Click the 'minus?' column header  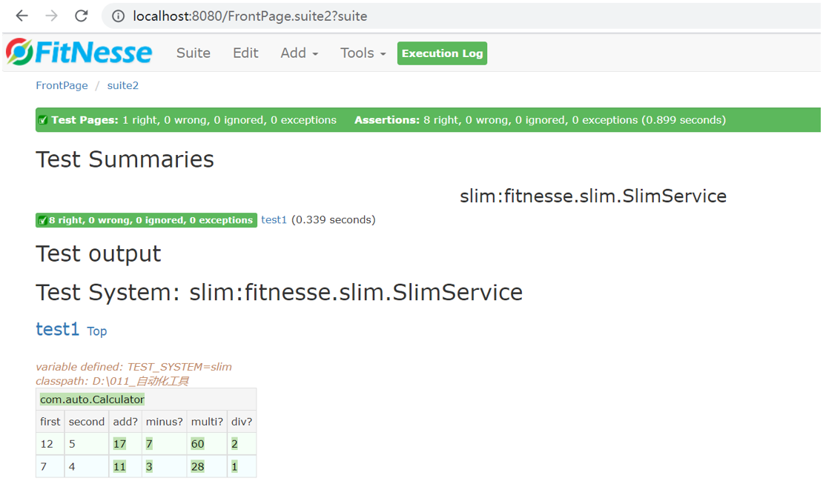[x=165, y=422]
